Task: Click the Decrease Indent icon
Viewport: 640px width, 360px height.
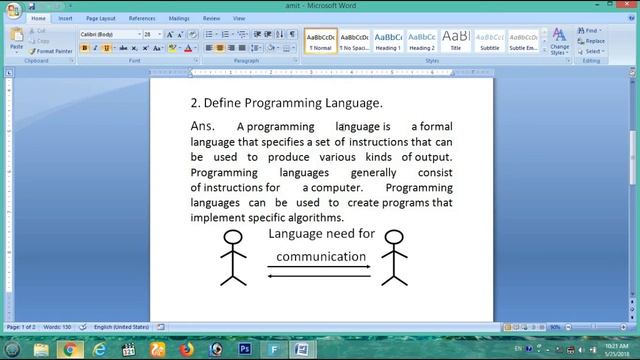Action: click(x=257, y=34)
